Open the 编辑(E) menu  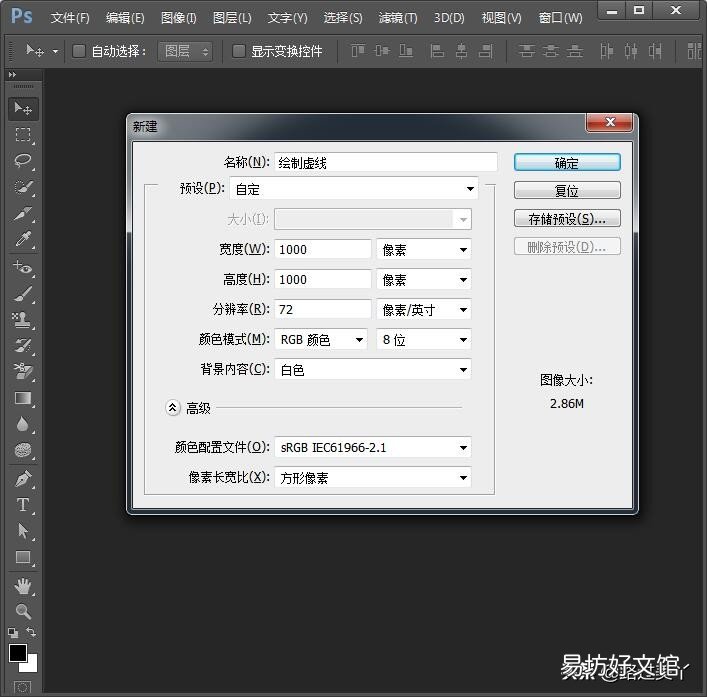[125, 18]
